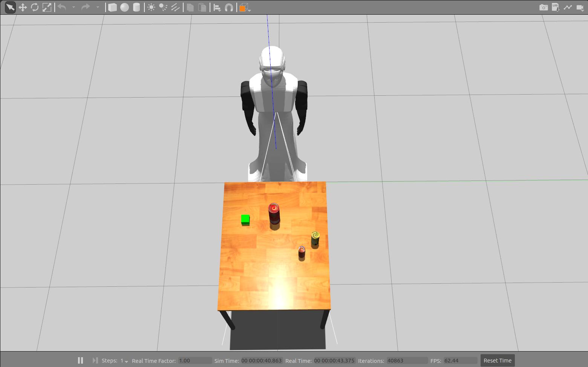Image resolution: width=588 pixels, height=367 pixels.
Task: Click the "FPS:" label
Action: click(436, 361)
